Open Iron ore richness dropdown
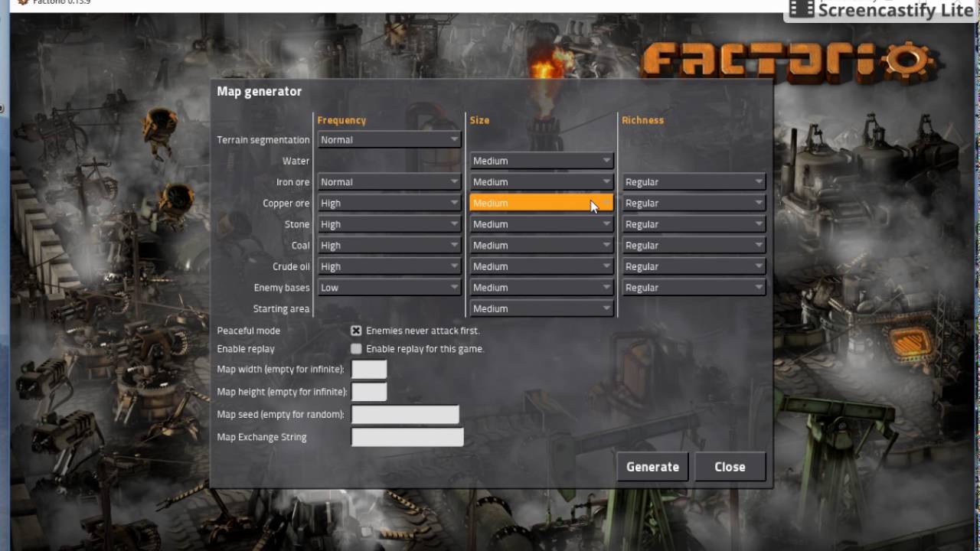This screenshot has width=980, height=551. click(x=694, y=182)
